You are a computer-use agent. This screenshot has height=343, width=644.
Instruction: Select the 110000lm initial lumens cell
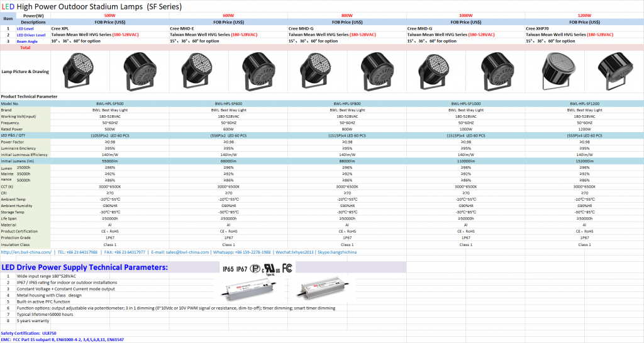tap(466, 161)
